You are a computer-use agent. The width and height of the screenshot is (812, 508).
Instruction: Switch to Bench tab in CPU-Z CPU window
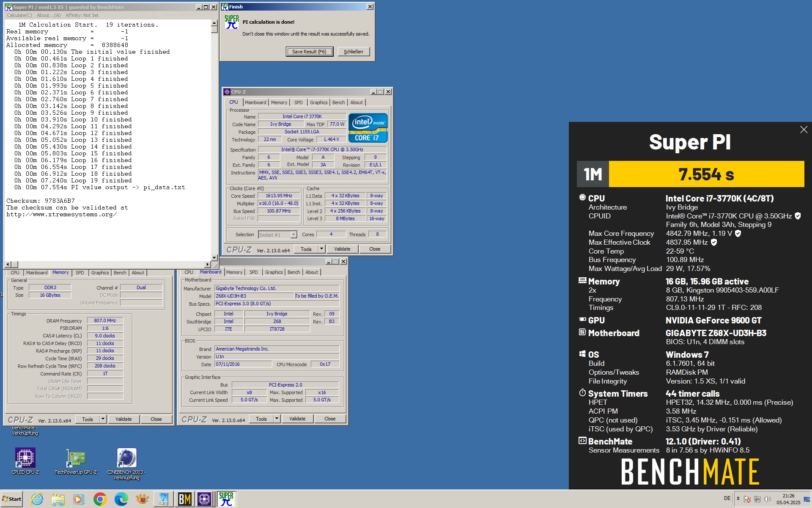click(338, 102)
